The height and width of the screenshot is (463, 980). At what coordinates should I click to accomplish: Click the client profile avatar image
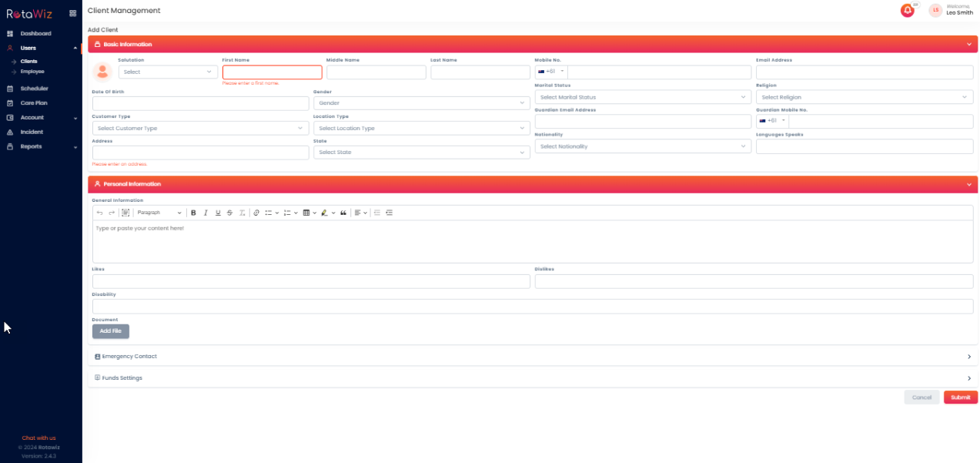point(102,72)
